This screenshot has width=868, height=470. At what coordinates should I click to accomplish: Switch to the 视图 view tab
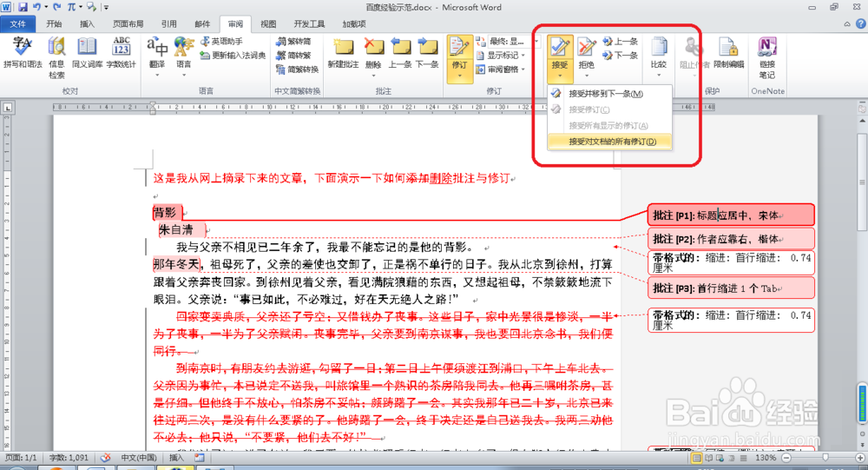(268, 23)
